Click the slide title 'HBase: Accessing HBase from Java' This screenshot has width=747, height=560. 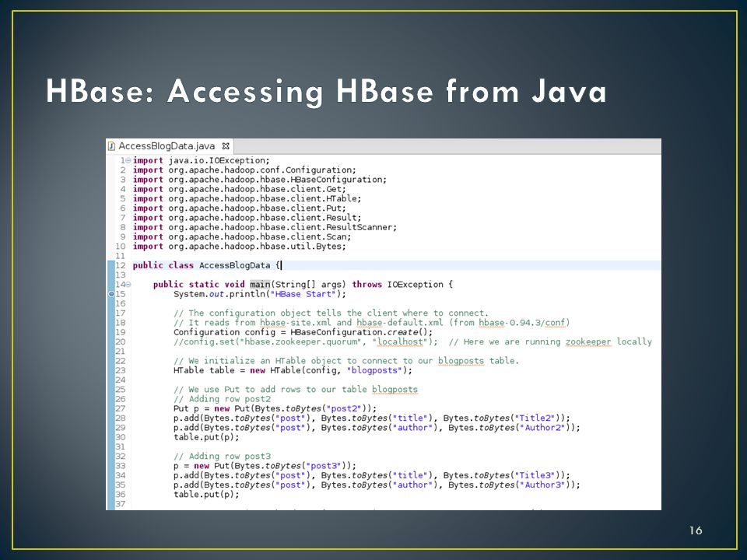coord(326,90)
